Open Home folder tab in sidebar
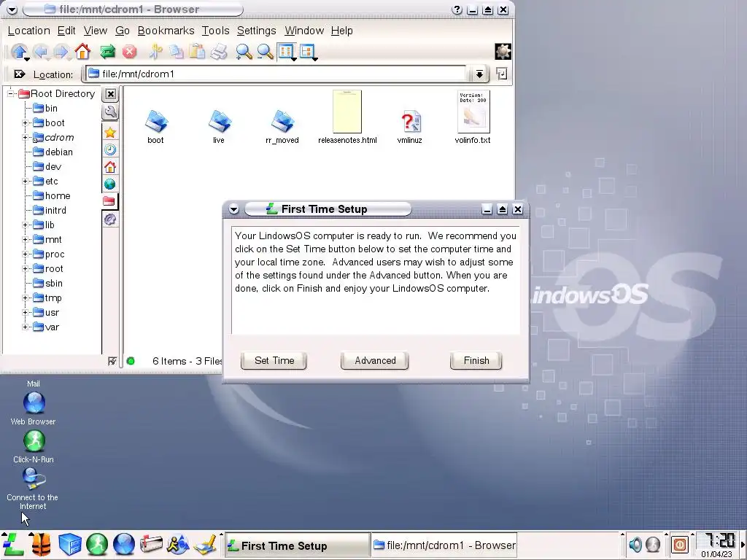This screenshot has width=747, height=560. [x=110, y=167]
